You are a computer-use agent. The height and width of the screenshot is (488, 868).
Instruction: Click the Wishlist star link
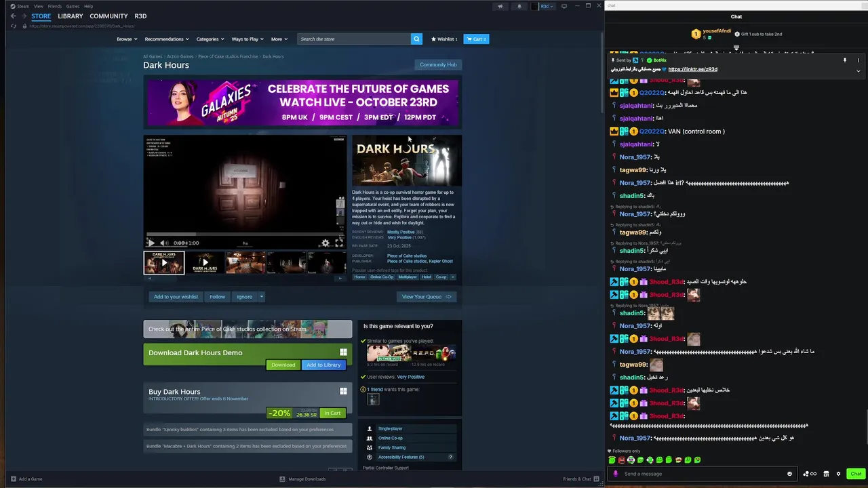coord(444,39)
